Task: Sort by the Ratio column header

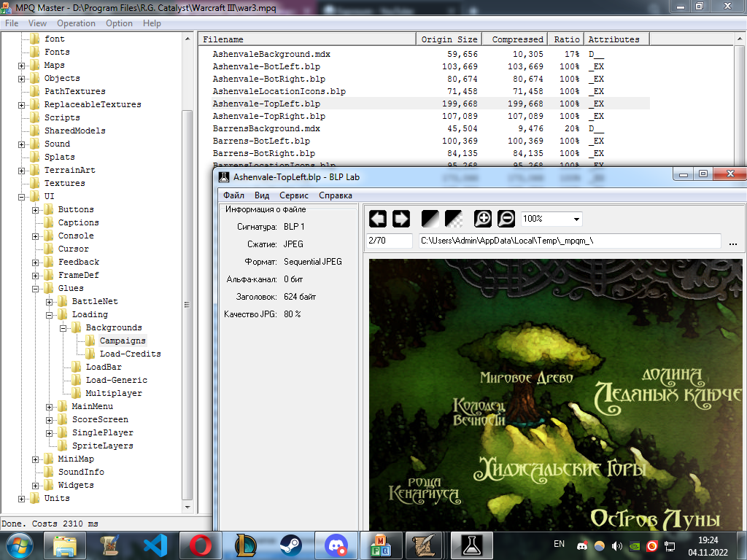Action: (566, 39)
